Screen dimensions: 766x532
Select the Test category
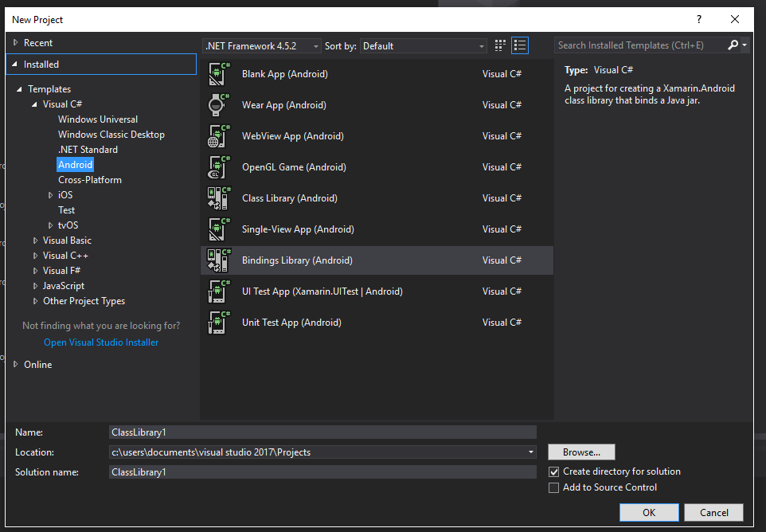66,210
